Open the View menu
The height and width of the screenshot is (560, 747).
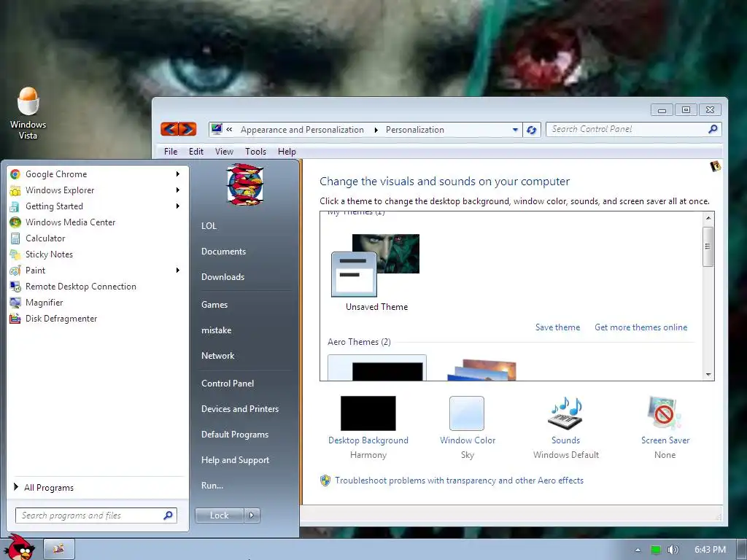point(224,152)
